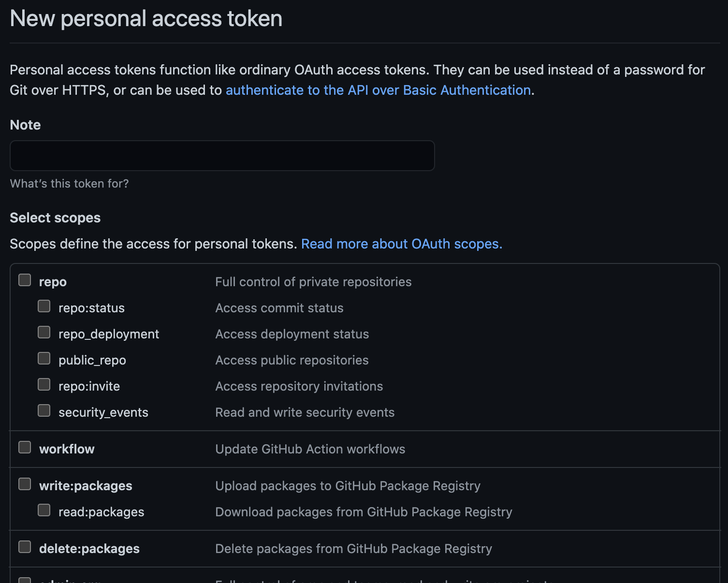The height and width of the screenshot is (583, 728).
Task: Open Read more about OAuth scopes link
Action: tap(401, 244)
